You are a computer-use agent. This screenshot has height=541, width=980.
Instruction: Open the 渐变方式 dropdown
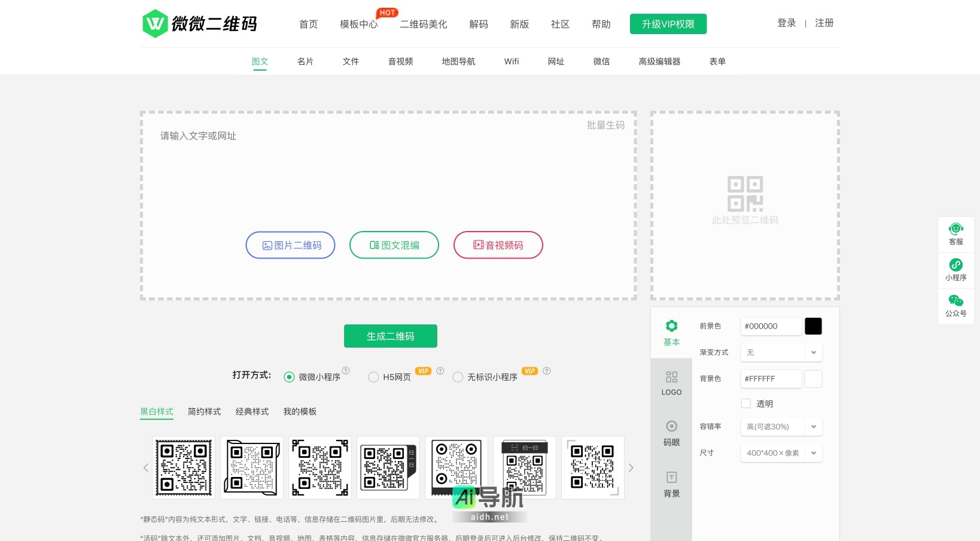(x=781, y=352)
